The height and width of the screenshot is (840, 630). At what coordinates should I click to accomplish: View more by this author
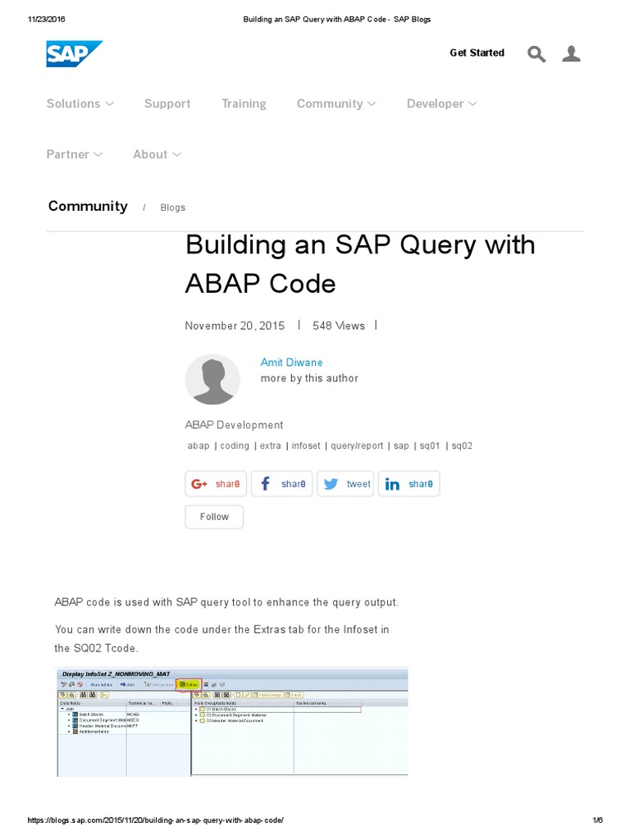(x=309, y=378)
